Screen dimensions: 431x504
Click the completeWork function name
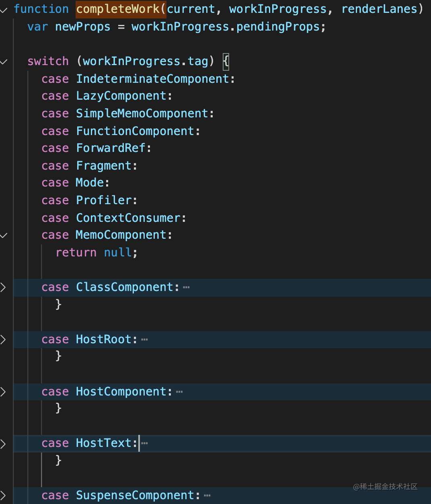point(118,9)
